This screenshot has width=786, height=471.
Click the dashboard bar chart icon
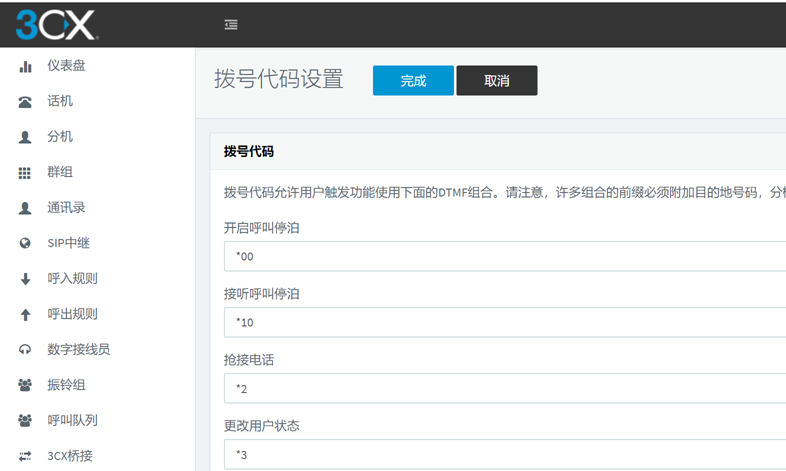click(25, 66)
